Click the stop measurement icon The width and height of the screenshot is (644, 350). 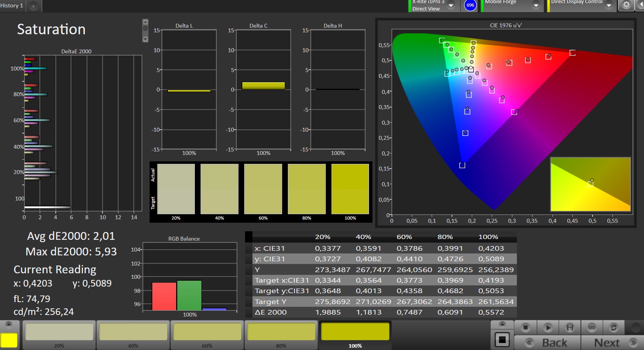[525, 327]
